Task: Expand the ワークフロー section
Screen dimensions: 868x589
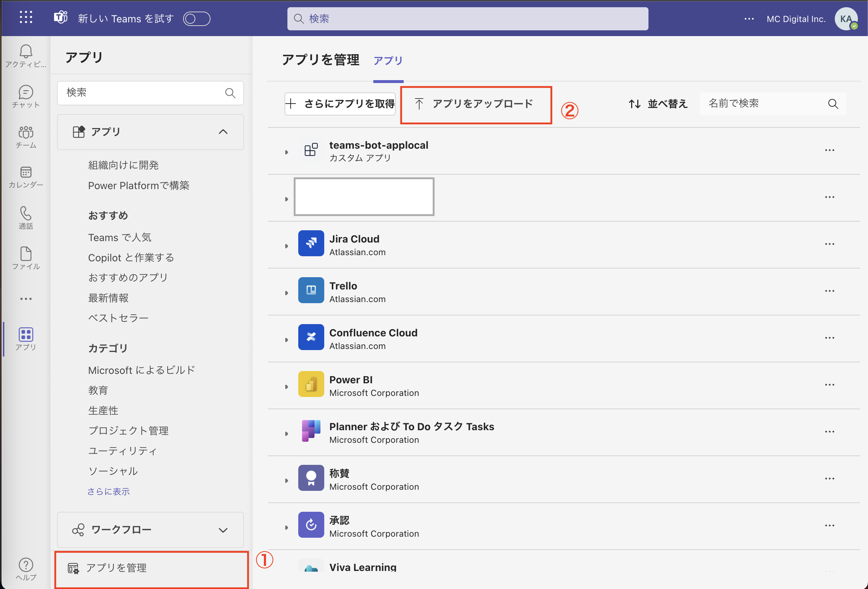Action: 151,530
